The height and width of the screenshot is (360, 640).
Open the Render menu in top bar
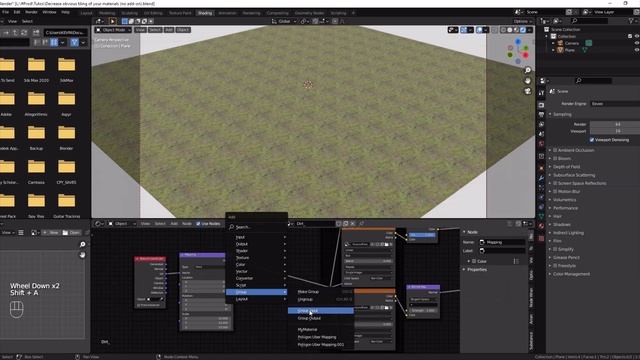31,12
